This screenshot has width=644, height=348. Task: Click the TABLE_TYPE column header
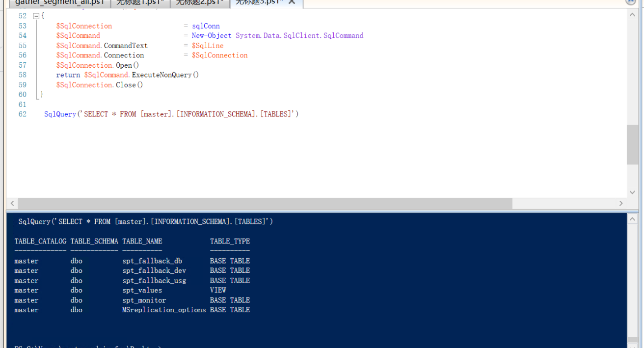point(230,241)
